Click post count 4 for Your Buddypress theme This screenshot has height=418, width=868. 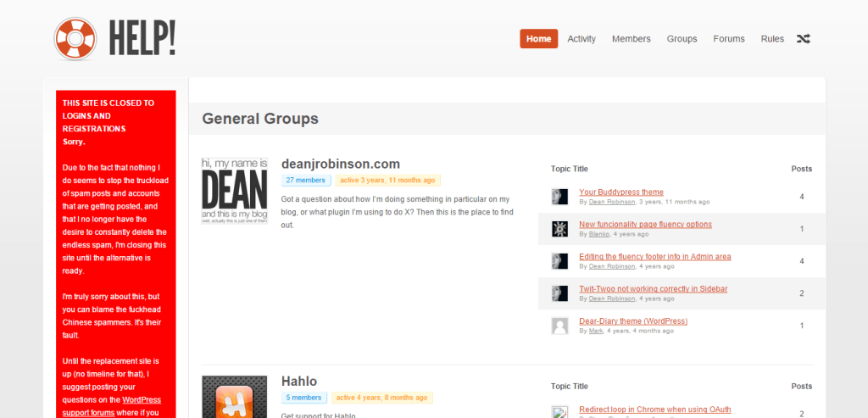pyautogui.click(x=802, y=197)
